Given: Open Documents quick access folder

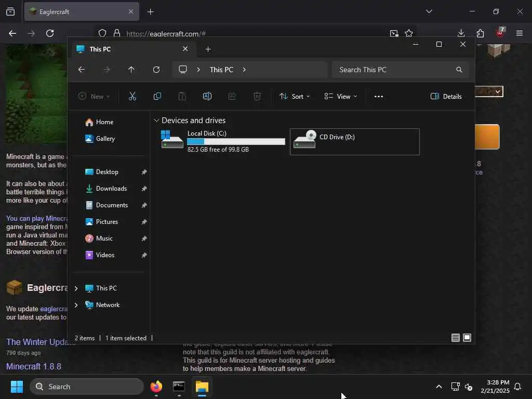Looking at the screenshot, I should click(x=111, y=205).
